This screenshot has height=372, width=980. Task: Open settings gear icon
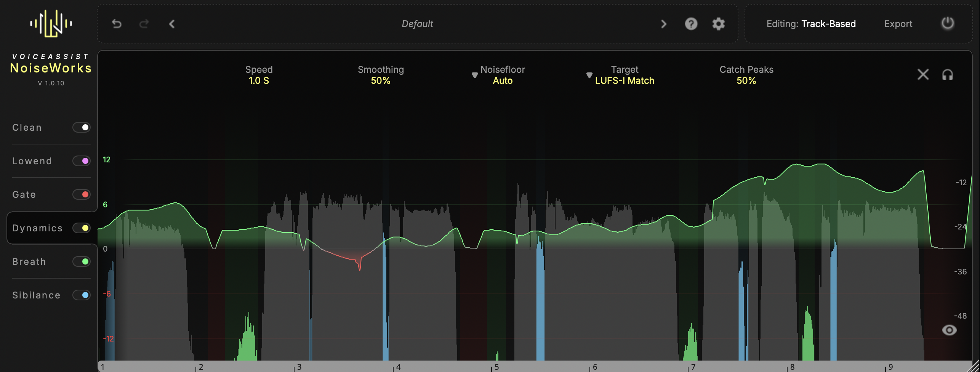pos(719,24)
